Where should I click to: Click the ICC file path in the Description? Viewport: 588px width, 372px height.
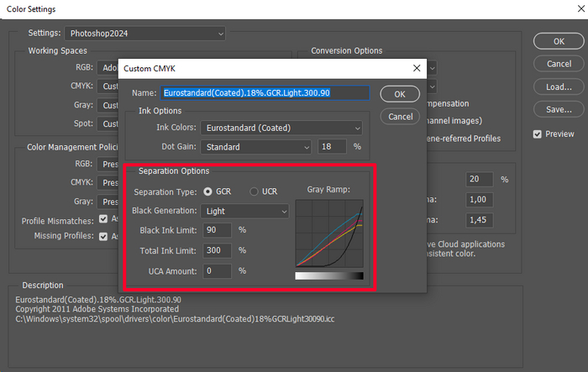tap(175, 319)
